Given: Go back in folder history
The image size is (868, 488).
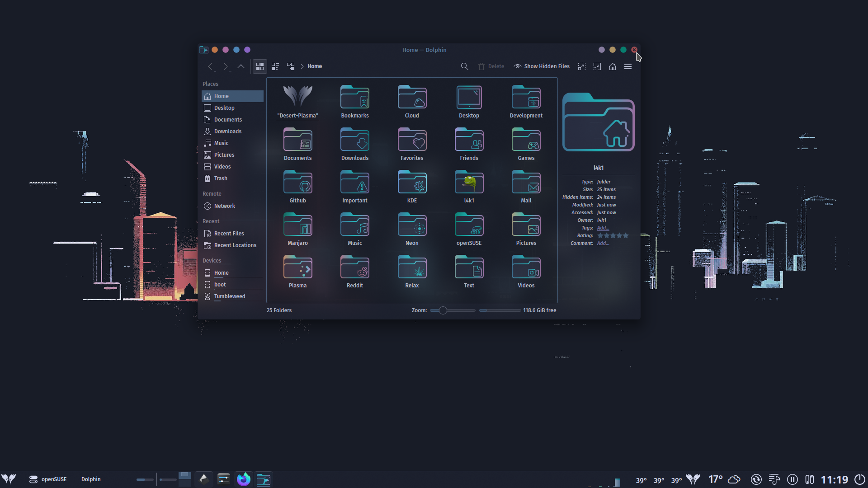Looking at the screenshot, I should point(211,66).
